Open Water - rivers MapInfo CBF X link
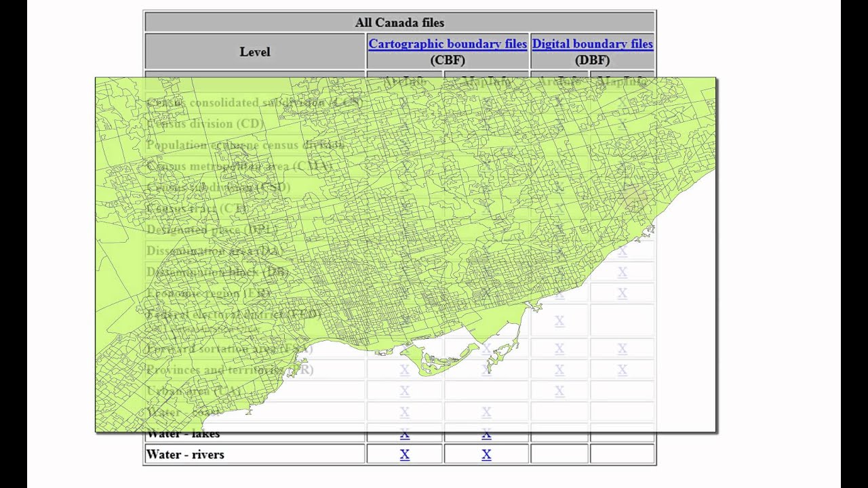 (x=486, y=455)
